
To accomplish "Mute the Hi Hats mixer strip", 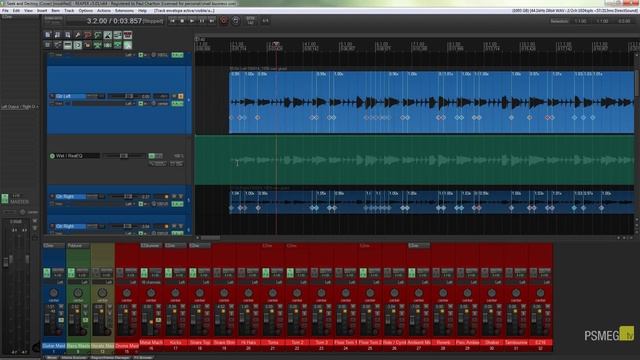I will click(x=256, y=307).
